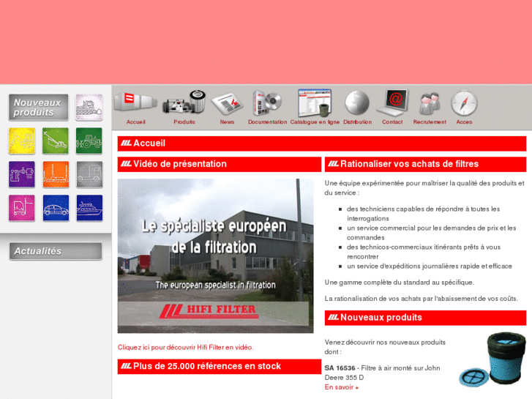
Task: Click the red Accueil section header
Action: [322, 143]
